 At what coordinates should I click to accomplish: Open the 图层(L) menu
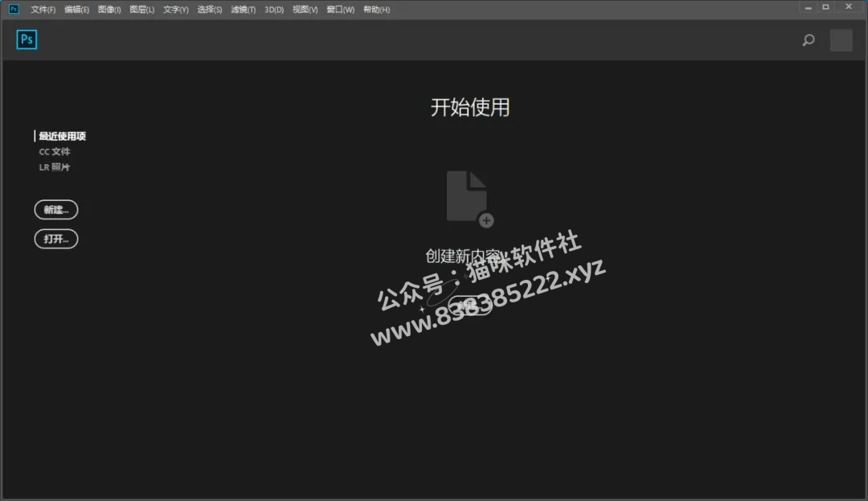point(141,10)
